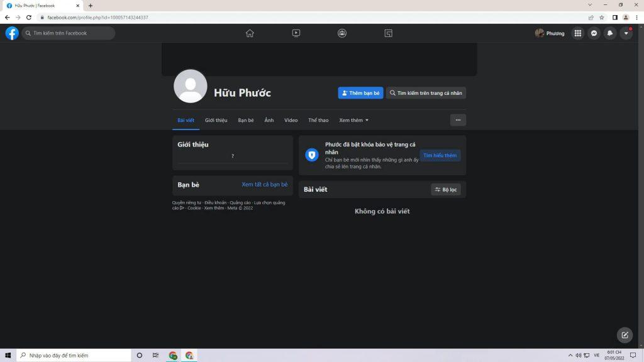Switch to the Giới thiệu tab

pos(216,120)
